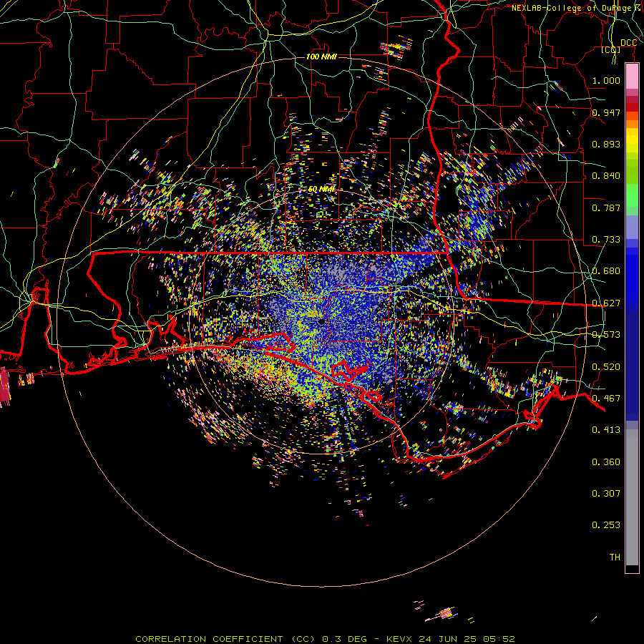Click the 1.000 scale value
644x644 pixels.
click(606, 80)
